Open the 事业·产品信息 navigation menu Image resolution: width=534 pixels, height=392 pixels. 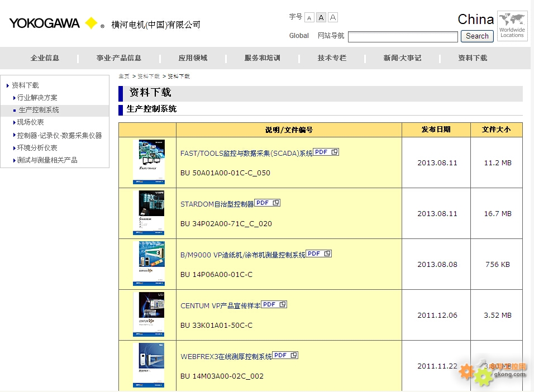pos(119,58)
